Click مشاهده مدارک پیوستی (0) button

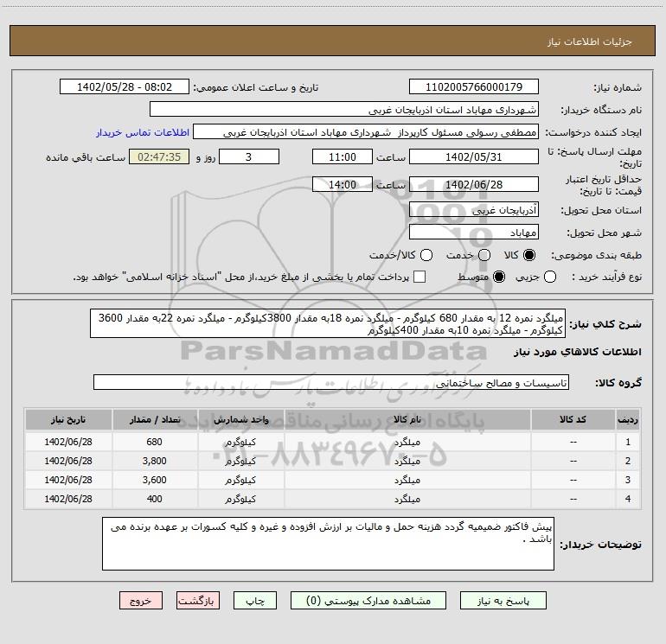368,601
